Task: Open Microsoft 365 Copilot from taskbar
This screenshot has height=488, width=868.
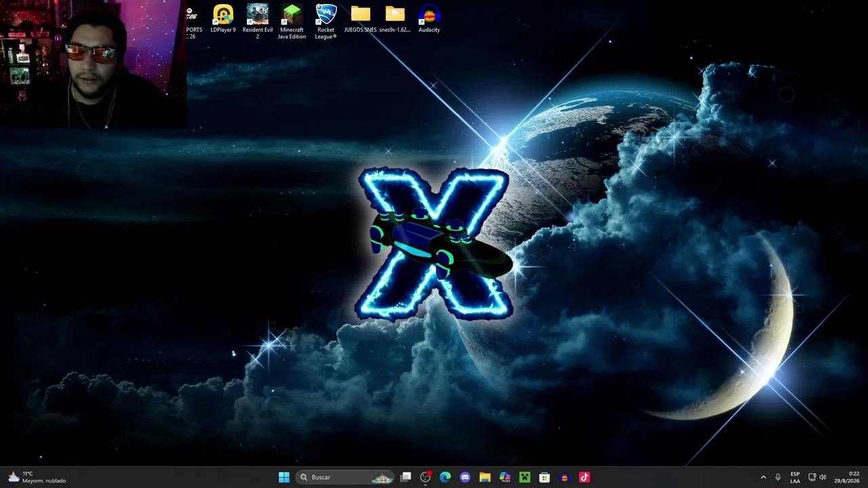Action: tap(505, 477)
